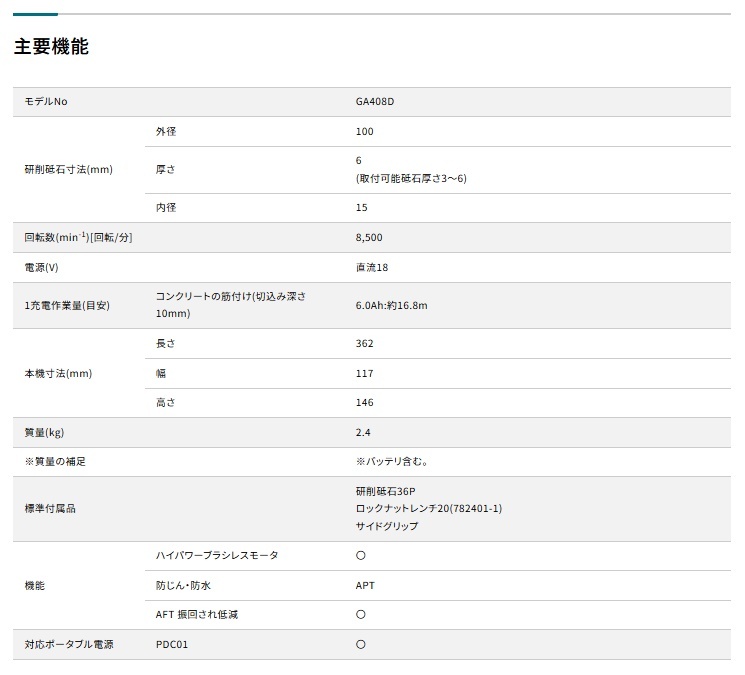The height and width of the screenshot is (675, 745).
Task: Click the ※質量の補足 label
Action: 55,462
